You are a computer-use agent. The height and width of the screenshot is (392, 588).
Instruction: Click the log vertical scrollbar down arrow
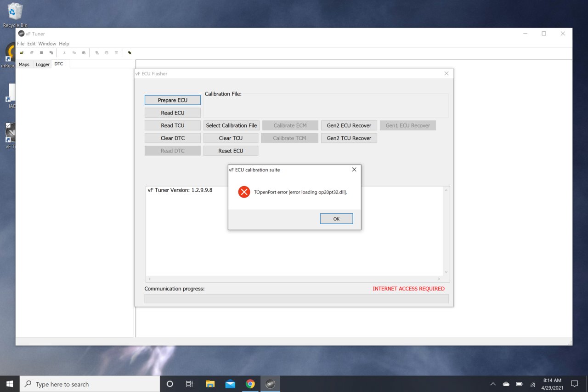click(x=446, y=272)
